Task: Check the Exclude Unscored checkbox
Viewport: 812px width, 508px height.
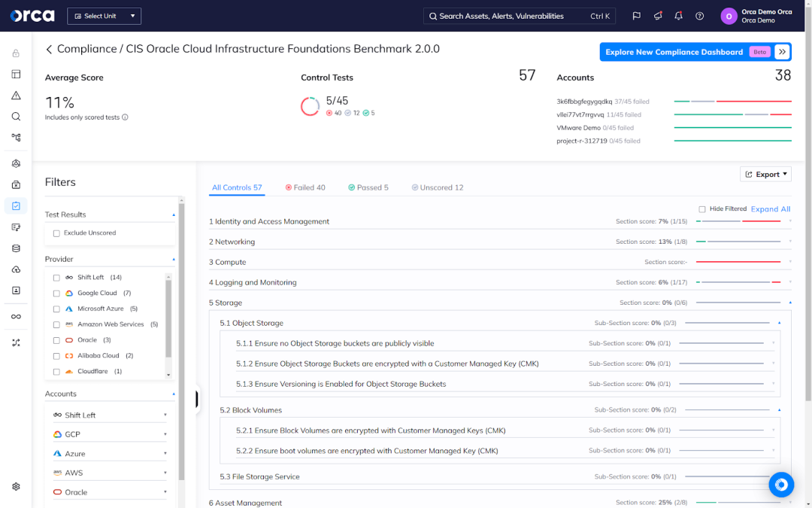Action: tap(56, 233)
